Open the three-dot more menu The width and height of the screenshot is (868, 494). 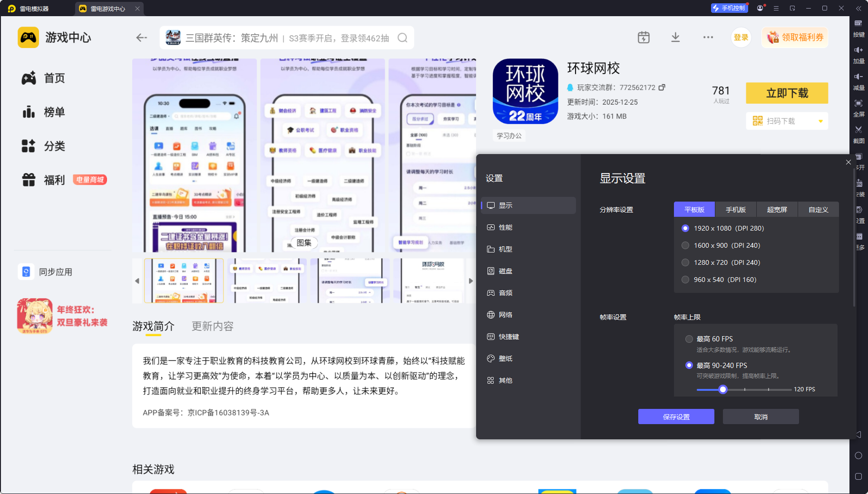pyautogui.click(x=708, y=38)
